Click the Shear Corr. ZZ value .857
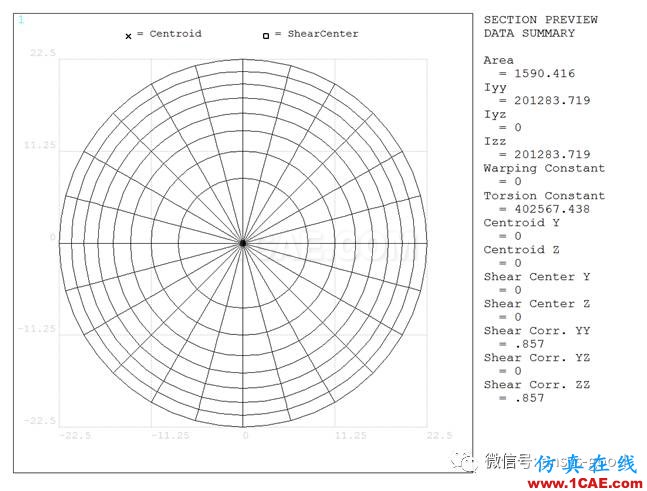The image size is (647, 491). pyautogui.click(x=530, y=398)
